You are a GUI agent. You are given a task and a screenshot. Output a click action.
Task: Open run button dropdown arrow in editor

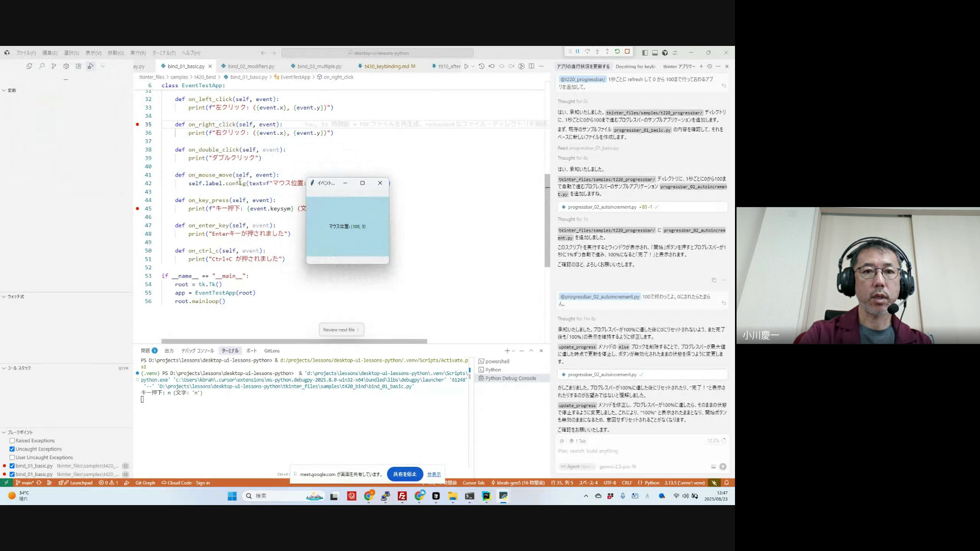tap(473, 66)
